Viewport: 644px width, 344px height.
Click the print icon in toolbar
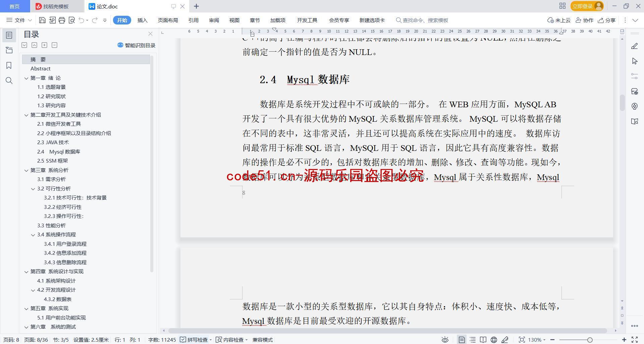pos(62,20)
